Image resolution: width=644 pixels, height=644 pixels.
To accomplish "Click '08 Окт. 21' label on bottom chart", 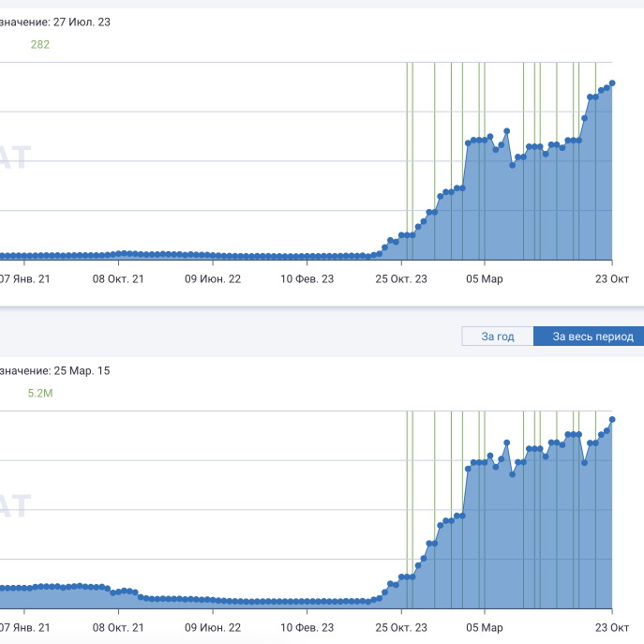I will [x=117, y=627].
